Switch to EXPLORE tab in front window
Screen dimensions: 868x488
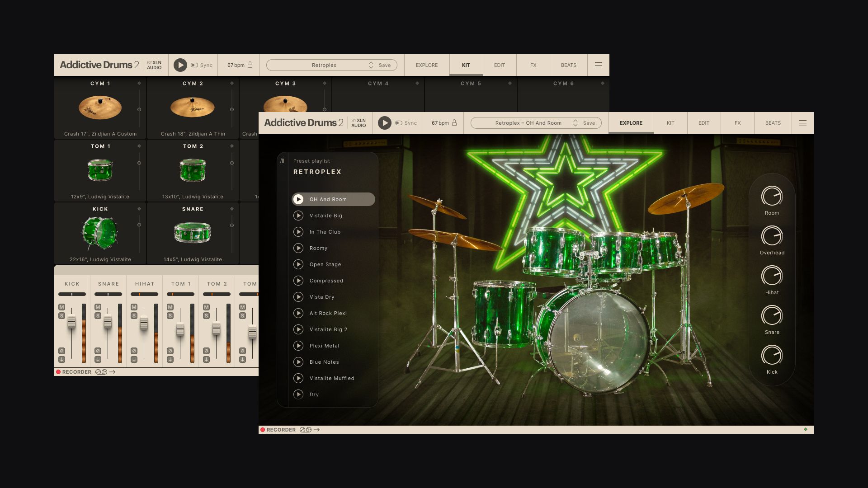pyautogui.click(x=631, y=123)
